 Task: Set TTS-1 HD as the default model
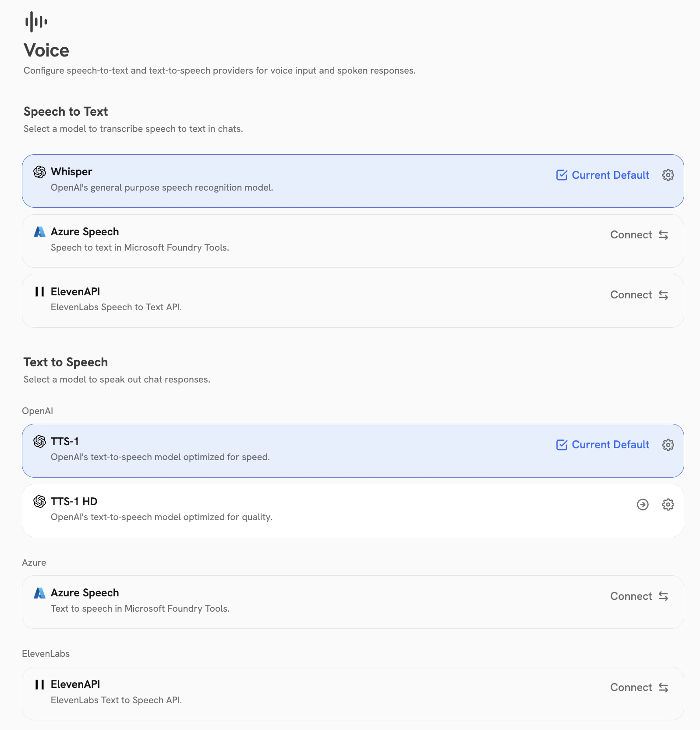pyautogui.click(x=643, y=504)
